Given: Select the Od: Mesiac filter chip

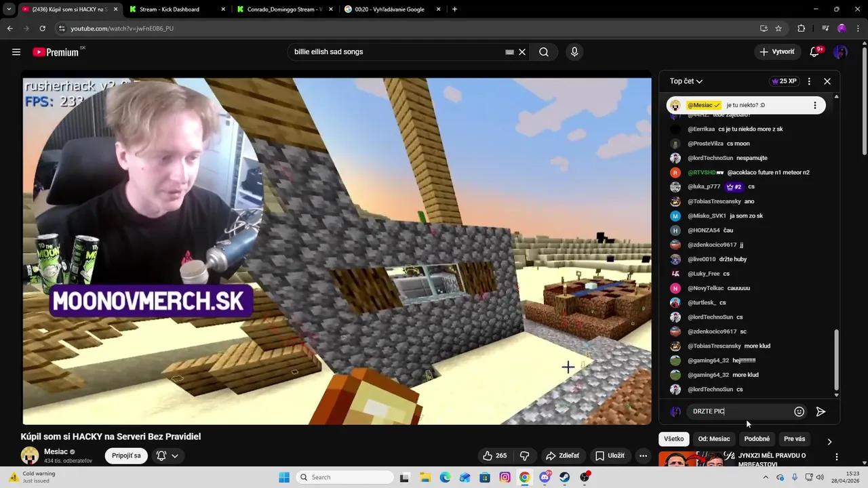Looking at the screenshot, I should click(714, 439).
